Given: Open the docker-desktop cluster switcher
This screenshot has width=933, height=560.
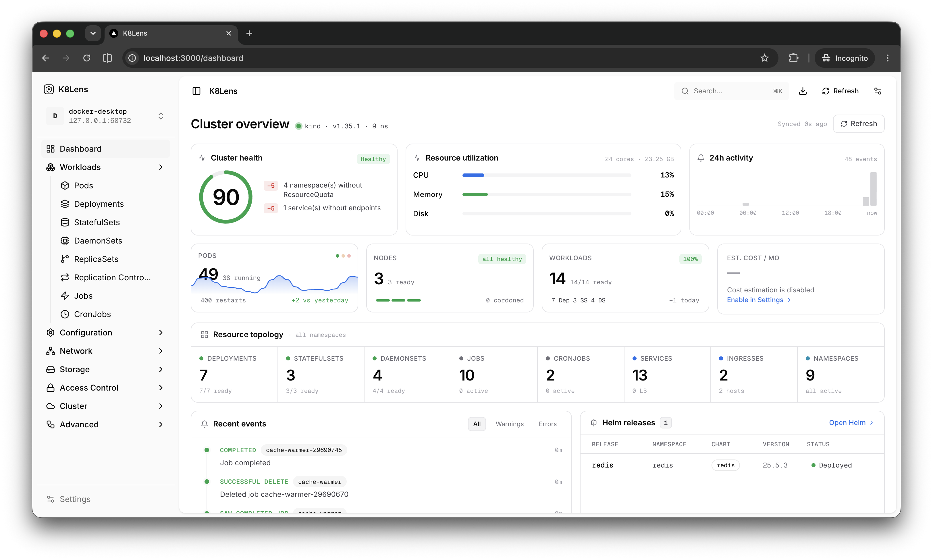Looking at the screenshot, I should click(106, 116).
